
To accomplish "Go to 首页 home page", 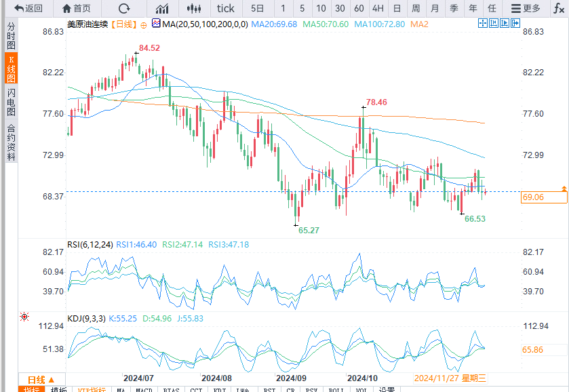I will point(76,8).
